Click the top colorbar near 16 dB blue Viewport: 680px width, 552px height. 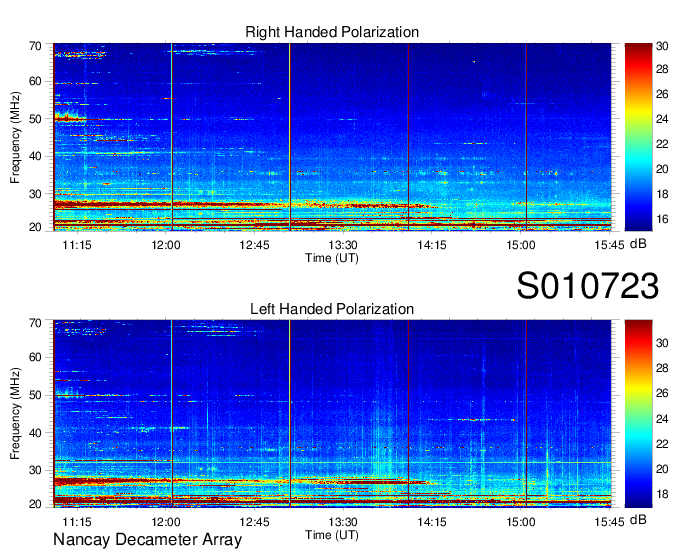coord(638,219)
